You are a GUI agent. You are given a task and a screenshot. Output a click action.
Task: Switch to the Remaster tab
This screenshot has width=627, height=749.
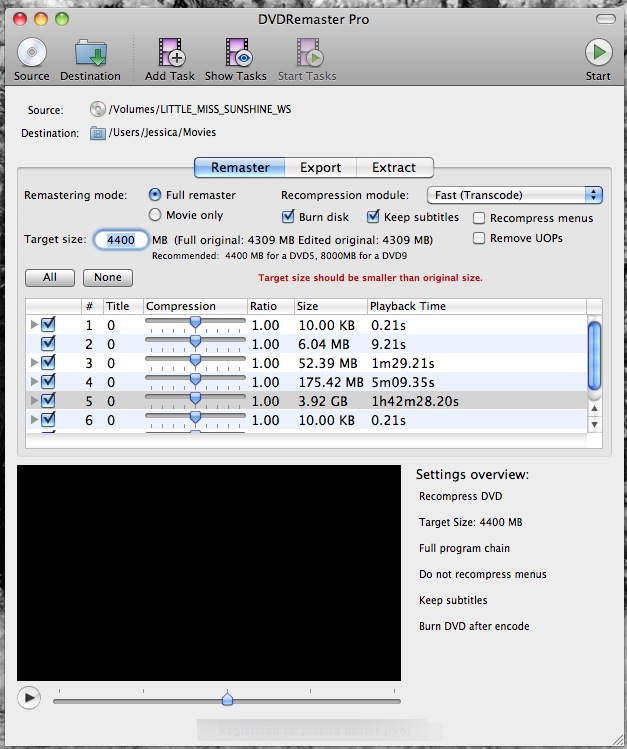(240, 168)
